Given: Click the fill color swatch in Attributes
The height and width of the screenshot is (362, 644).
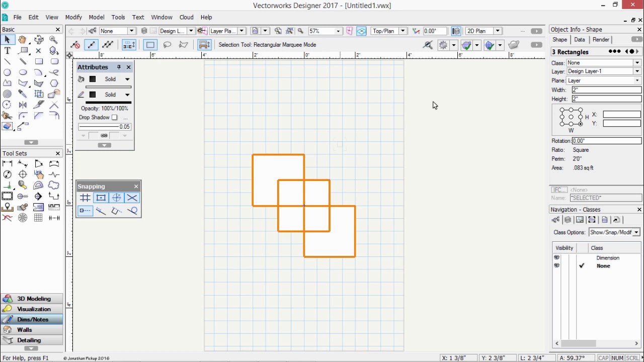Looking at the screenshot, I should click(93, 79).
